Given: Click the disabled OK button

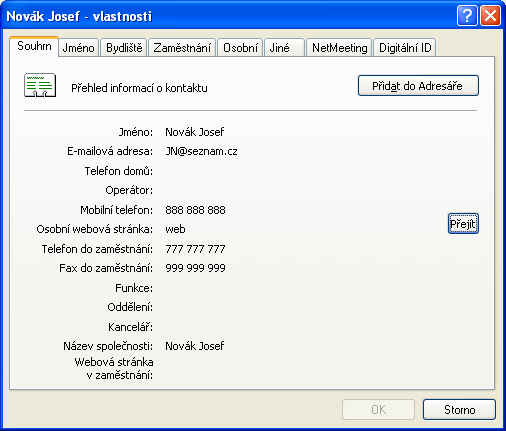Looking at the screenshot, I should point(378,410).
